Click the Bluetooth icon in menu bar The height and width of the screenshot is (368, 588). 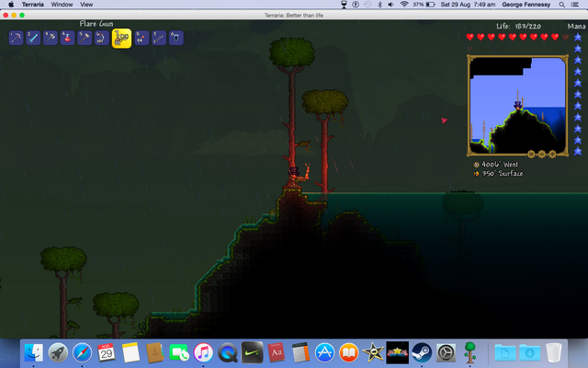pyautogui.click(x=379, y=5)
